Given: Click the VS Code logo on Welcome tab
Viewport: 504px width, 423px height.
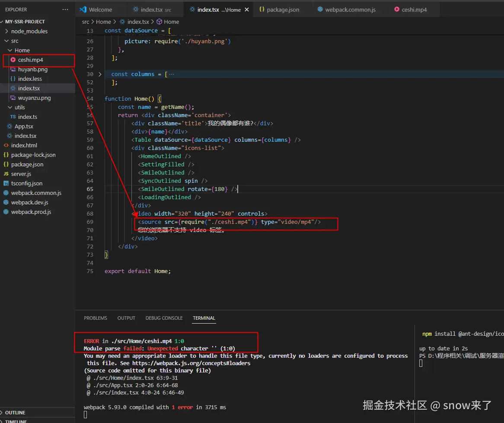Looking at the screenshot, I should coord(83,10).
